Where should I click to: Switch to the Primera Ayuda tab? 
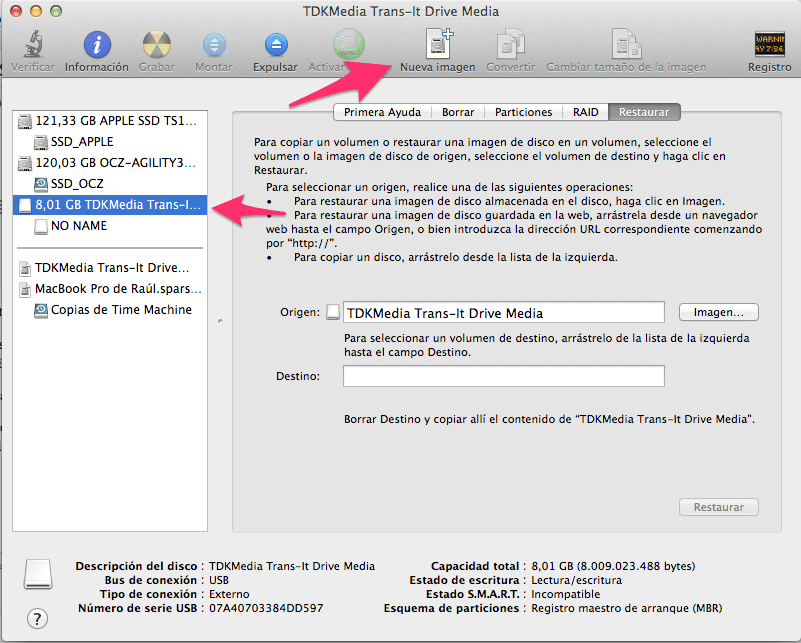(382, 112)
